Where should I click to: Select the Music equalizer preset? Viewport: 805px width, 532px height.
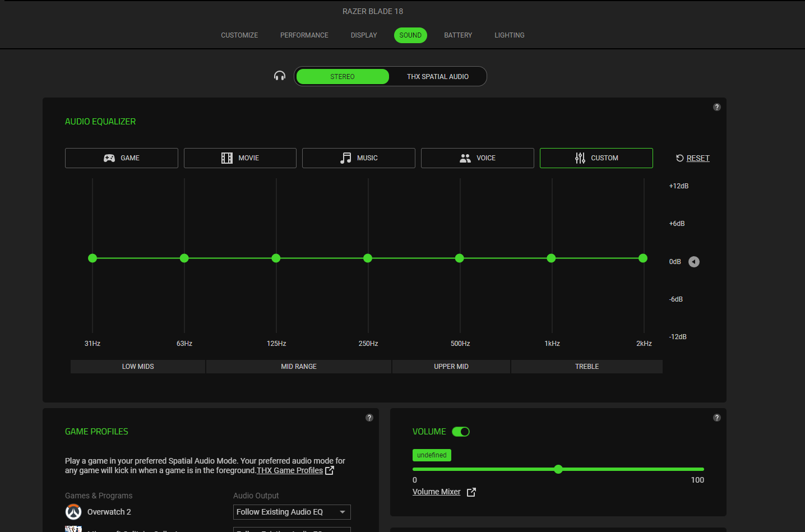[x=359, y=158]
